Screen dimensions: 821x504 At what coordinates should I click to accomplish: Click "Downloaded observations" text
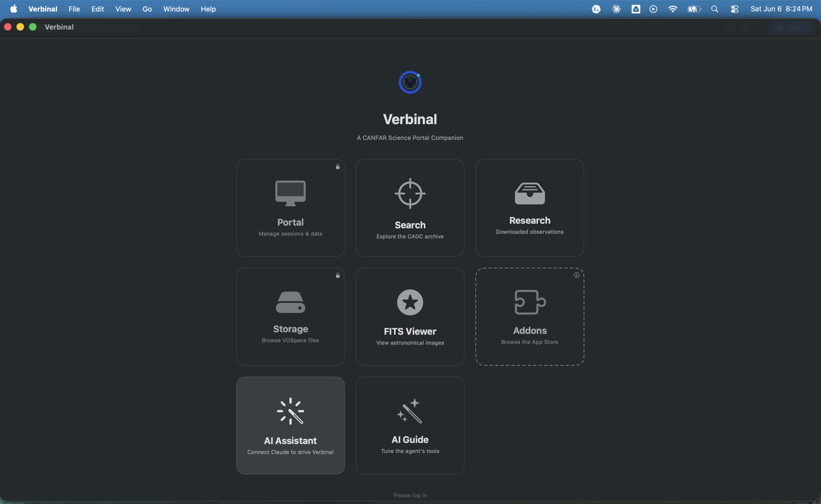pyautogui.click(x=530, y=232)
